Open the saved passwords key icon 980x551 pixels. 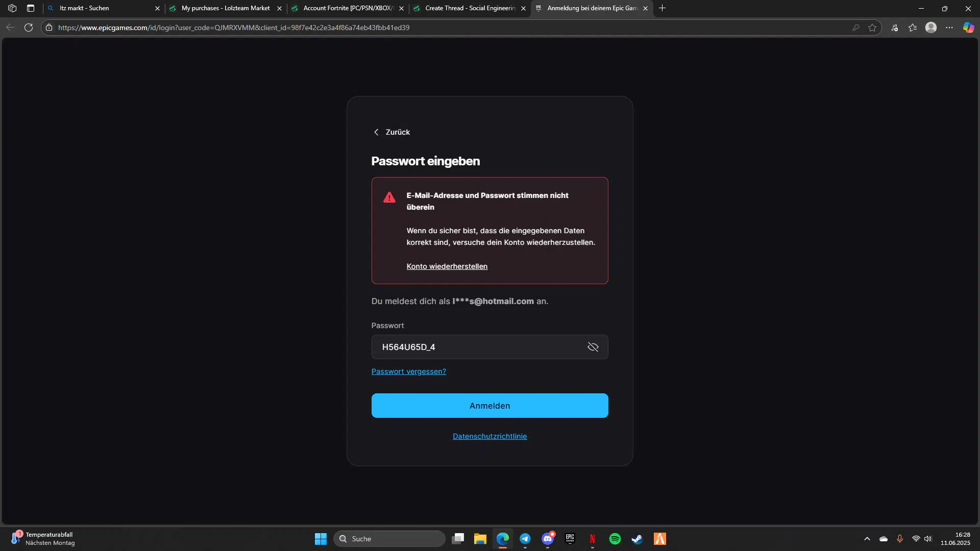pyautogui.click(x=856, y=28)
